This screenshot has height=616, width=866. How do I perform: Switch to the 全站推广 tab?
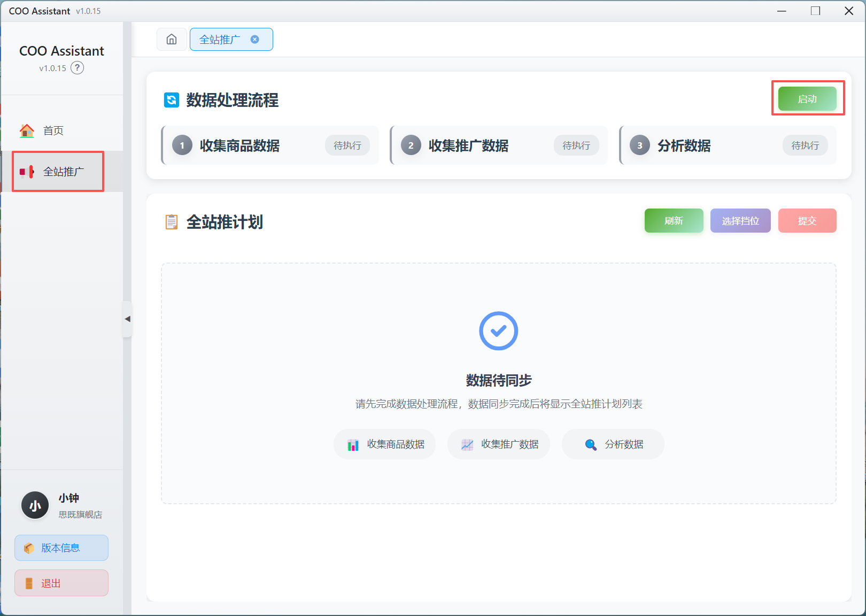point(220,39)
